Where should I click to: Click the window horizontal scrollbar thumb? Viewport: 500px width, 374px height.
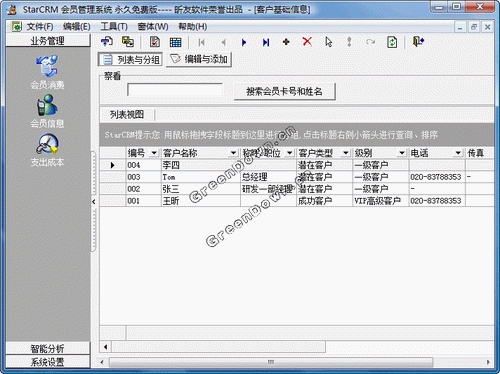271,362
